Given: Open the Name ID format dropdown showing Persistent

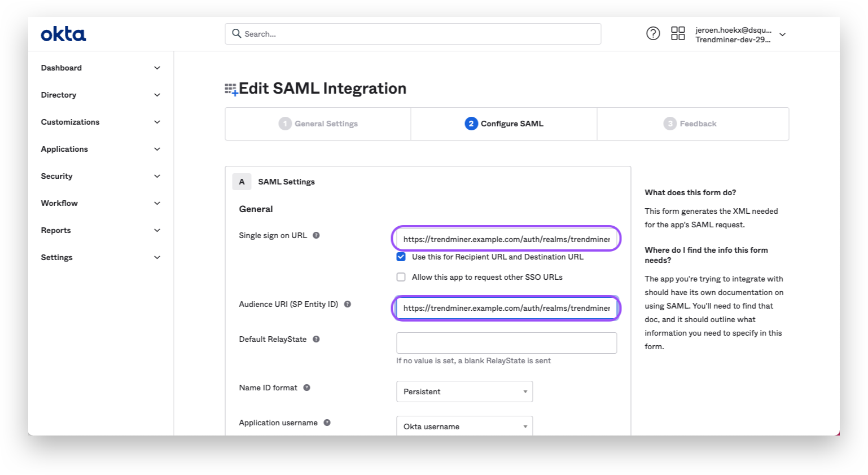Looking at the screenshot, I should [x=464, y=391].
